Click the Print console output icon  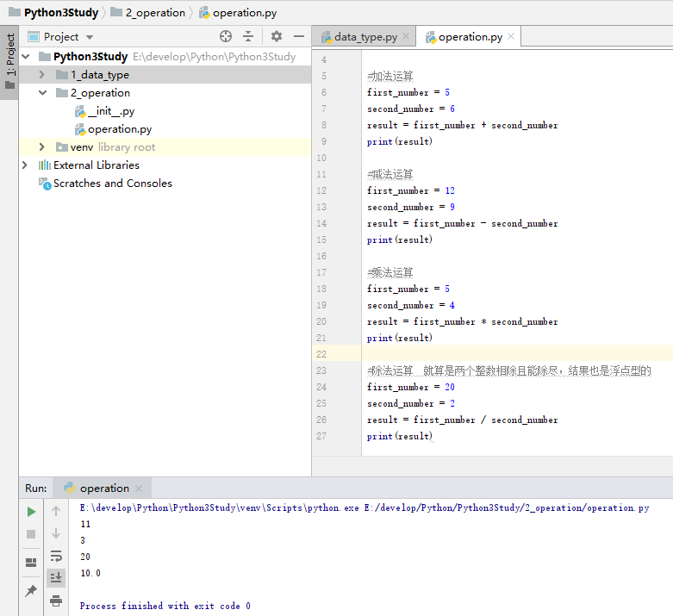point(56,600)
